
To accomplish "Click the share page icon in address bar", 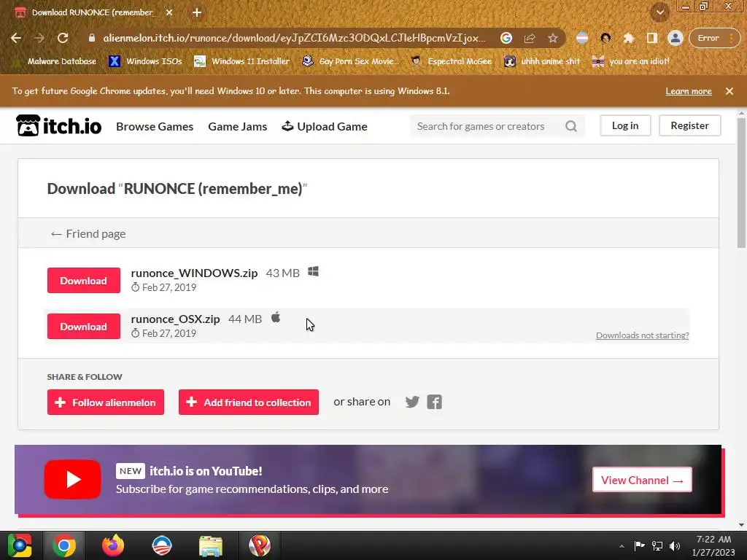I will 530,38.
